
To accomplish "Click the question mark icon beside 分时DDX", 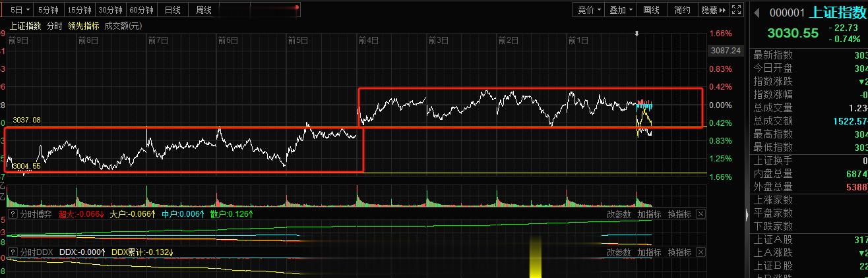I will point(12,252).
